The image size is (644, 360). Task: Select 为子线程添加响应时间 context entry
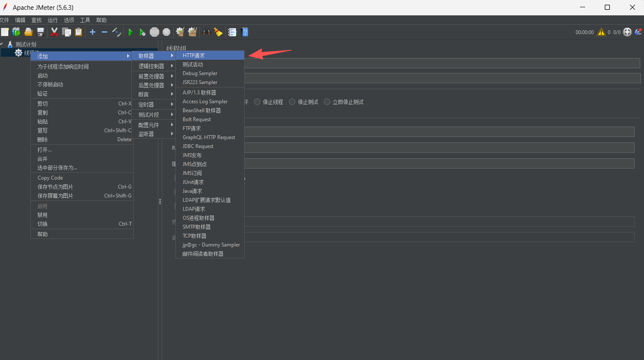coord(82,67)
